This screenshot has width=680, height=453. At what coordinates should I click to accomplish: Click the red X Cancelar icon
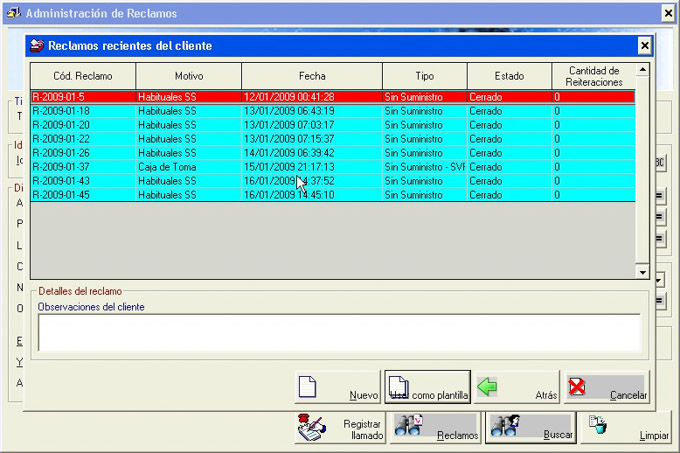(x=577, y=386)
